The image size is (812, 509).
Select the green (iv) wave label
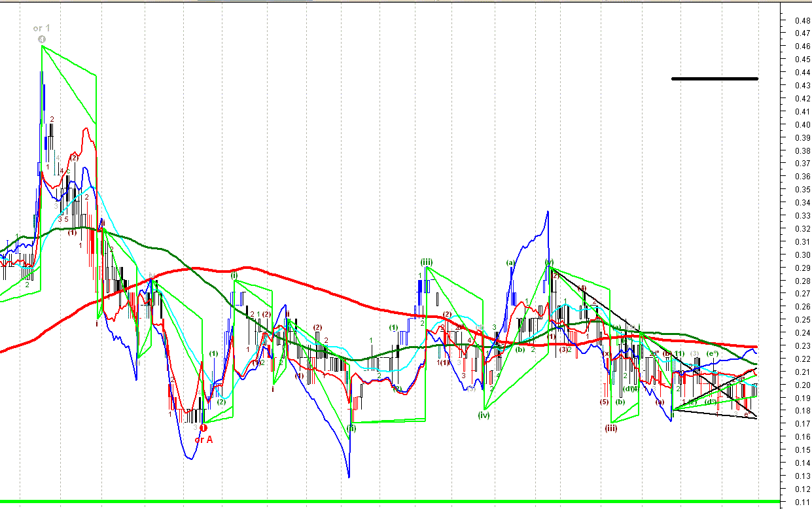[x=484, y=414]
